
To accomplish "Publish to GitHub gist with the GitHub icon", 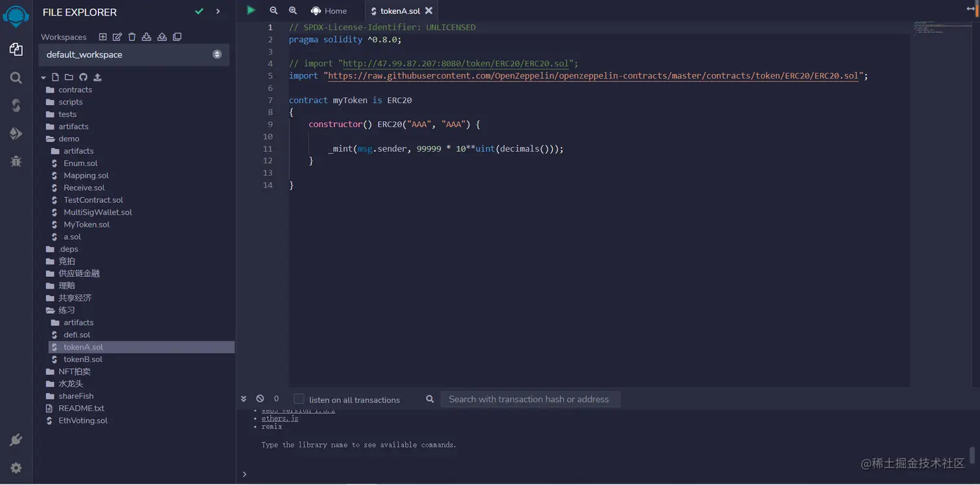I will click(83, 77).
